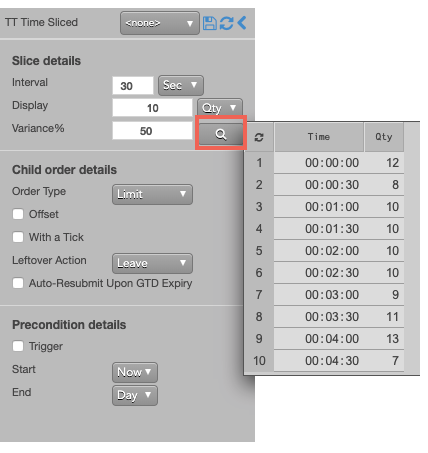This screenshot has width=428, height=453.
Task: Enable Auto-Resubmit Upon GTD Expiry
Action: [x=18, y=283]
